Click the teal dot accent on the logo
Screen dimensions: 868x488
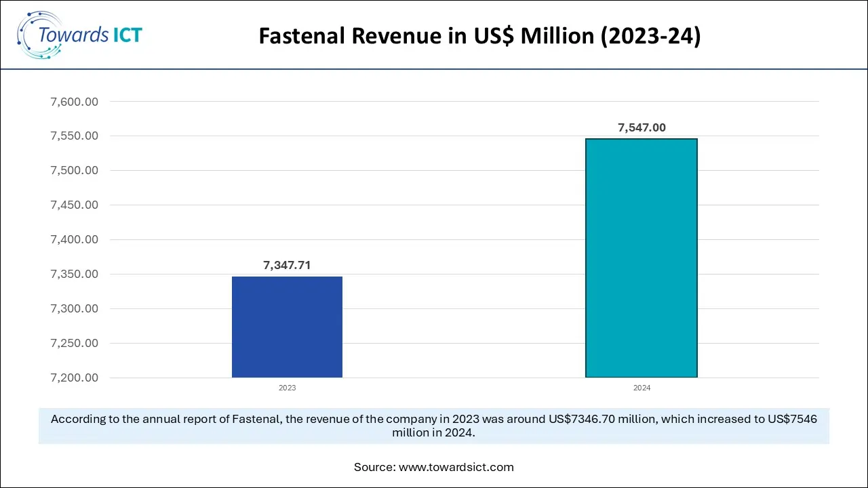(x=47, y=56)
